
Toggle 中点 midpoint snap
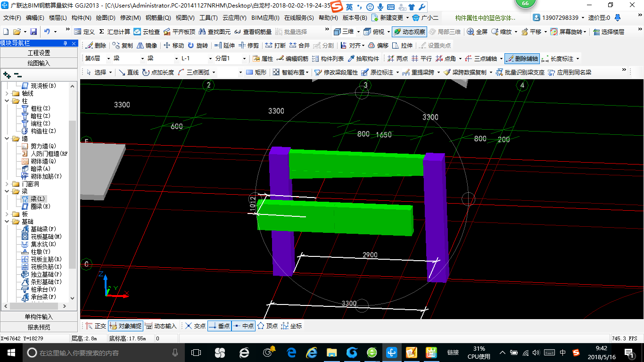pos(243,326)
